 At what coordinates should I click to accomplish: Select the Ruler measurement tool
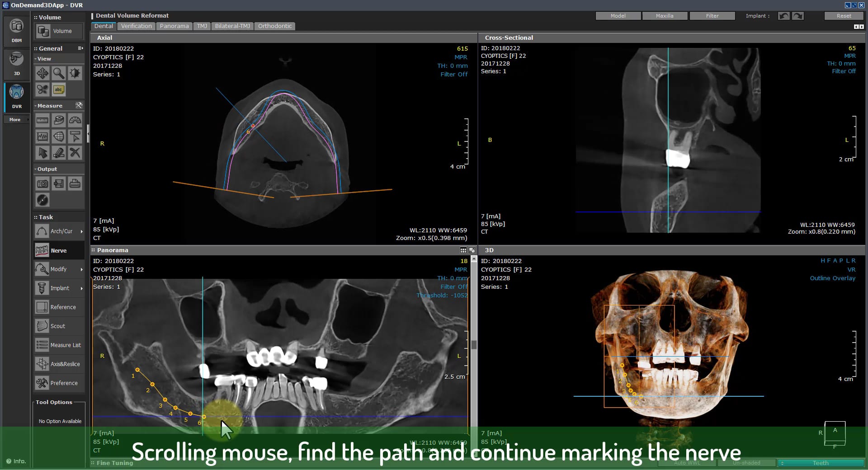42,120
